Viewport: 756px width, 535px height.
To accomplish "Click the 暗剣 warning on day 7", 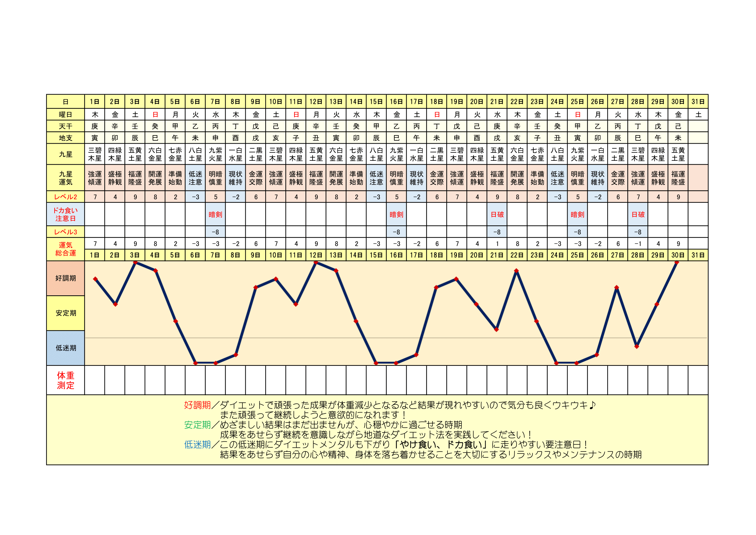I will 215,214.
